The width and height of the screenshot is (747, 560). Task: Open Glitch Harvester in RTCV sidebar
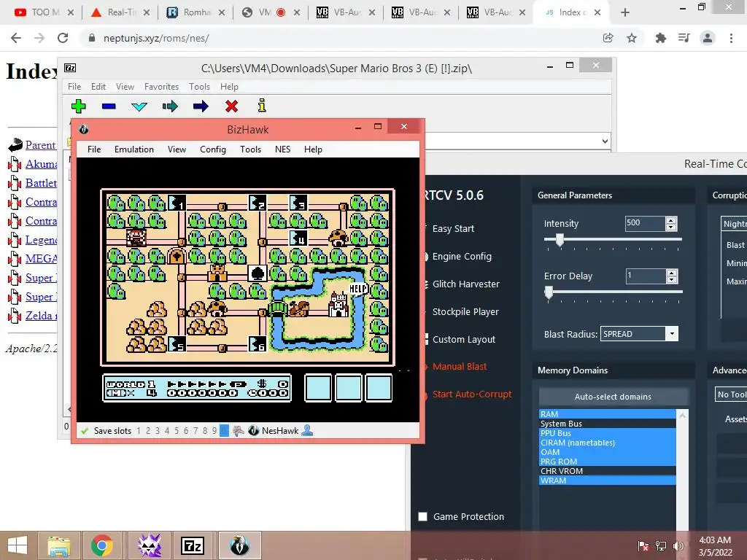(x=465, y=284)
